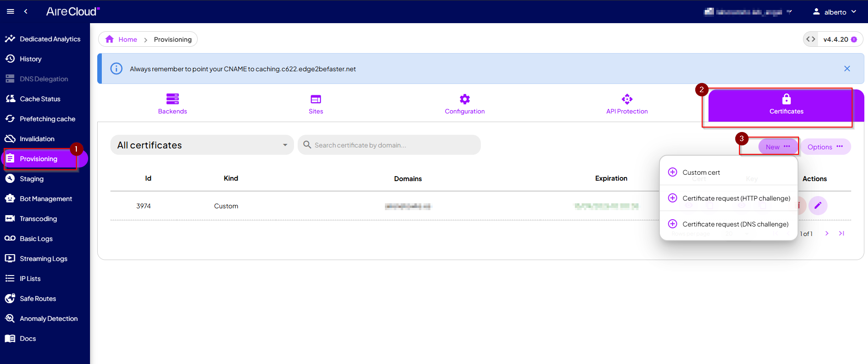Edit certificate 3974 with pencil icon

click(x=818, y=206)
